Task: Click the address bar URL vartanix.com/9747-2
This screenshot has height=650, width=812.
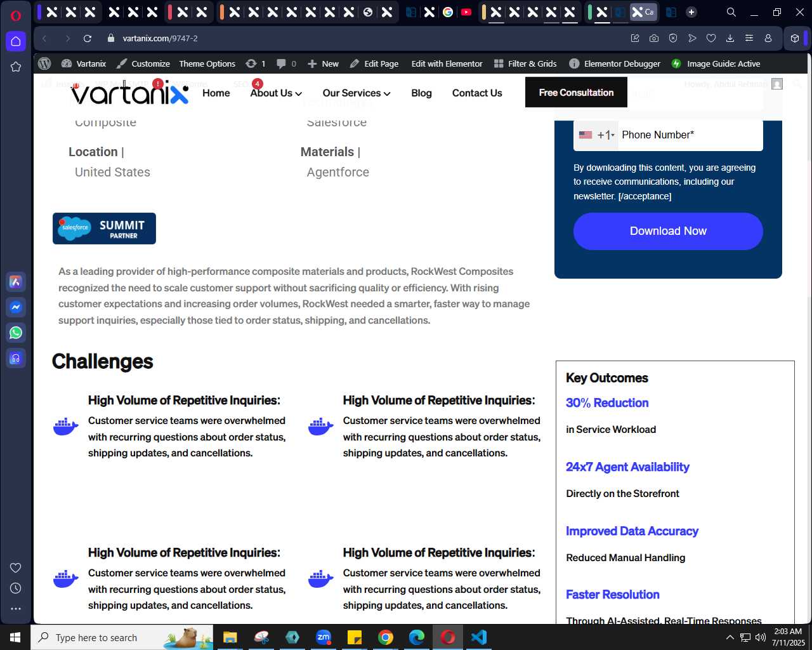Action: (160, 38)
